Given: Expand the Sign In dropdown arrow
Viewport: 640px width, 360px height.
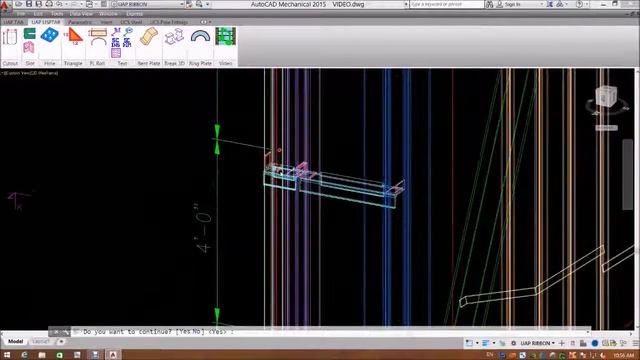Looking at the screenshot, I should 541,4.
